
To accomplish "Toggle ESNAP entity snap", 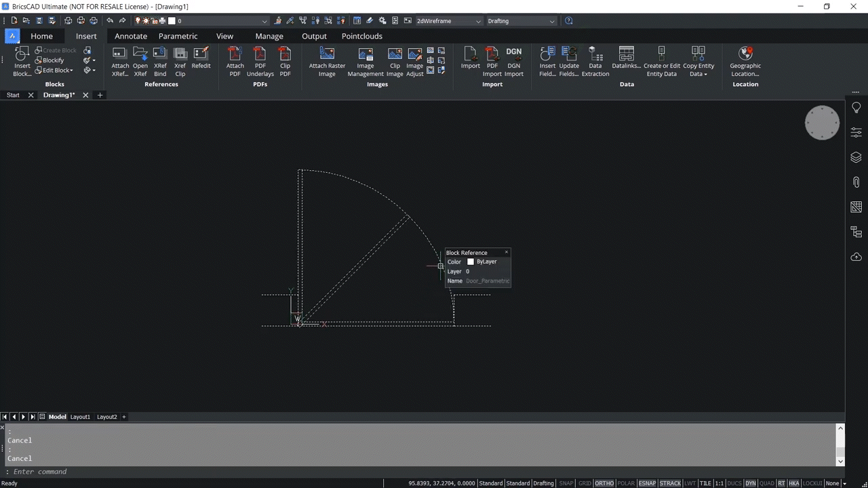I will point(648,483).
